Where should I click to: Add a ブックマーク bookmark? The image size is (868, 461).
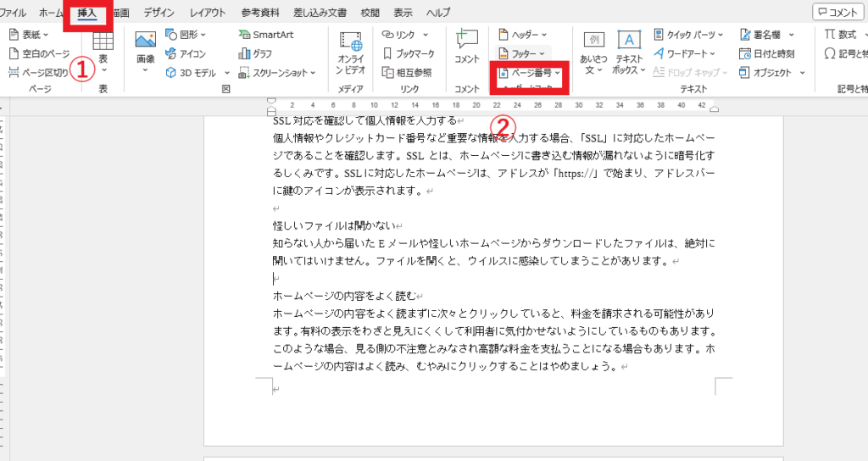click(x=409, y=53)
